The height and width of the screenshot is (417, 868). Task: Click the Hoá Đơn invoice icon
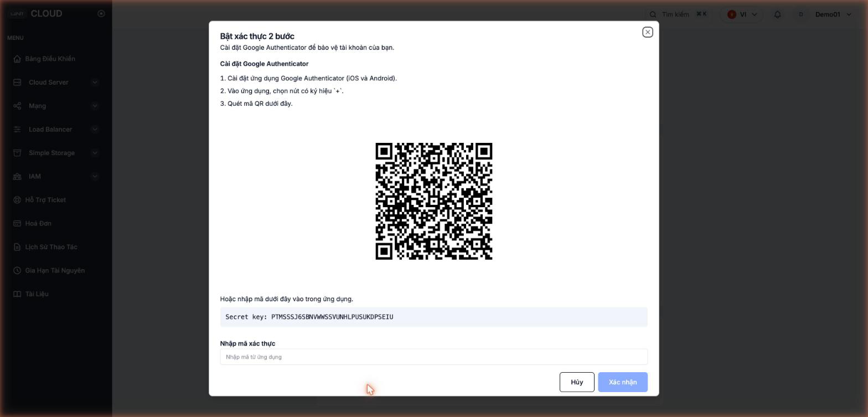pyautogui.click(x=17, y=224)
